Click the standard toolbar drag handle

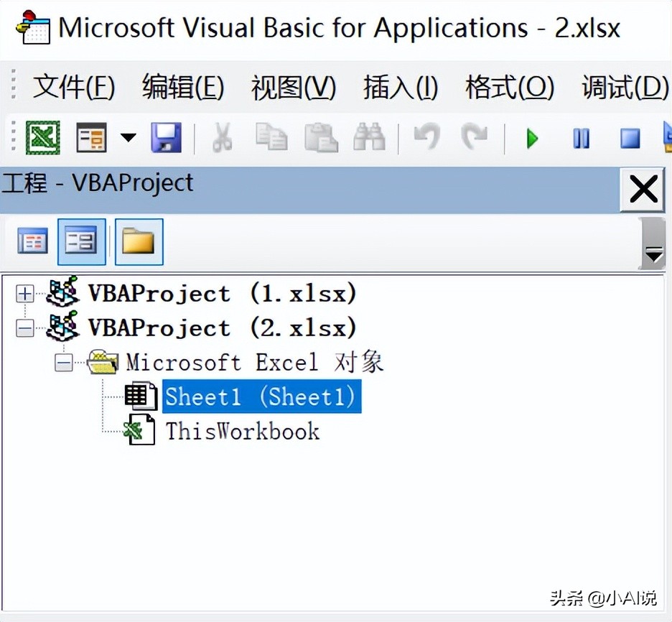click(x=14, y=136)
